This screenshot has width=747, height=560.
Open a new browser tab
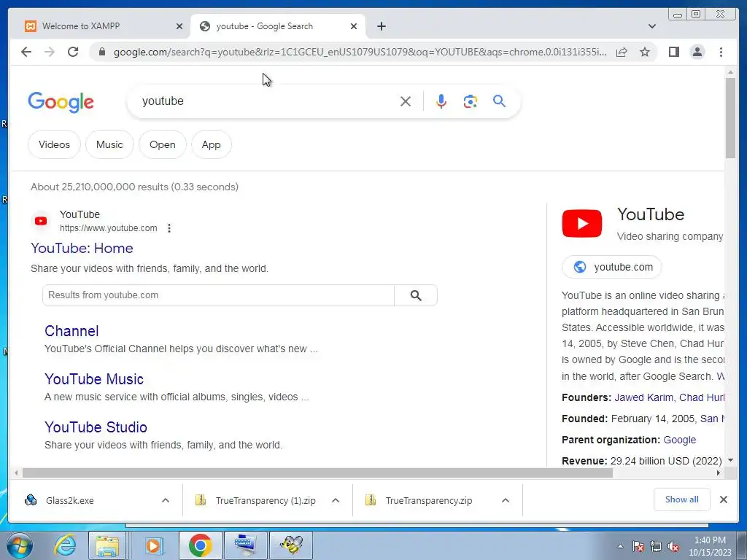pos(381,26)
